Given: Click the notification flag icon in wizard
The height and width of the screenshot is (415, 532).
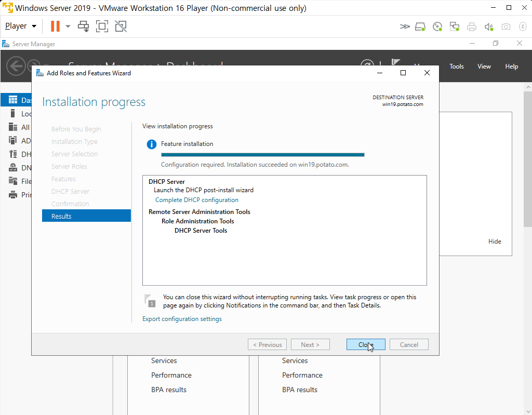Looking at the screenshot, I should 150,301.
